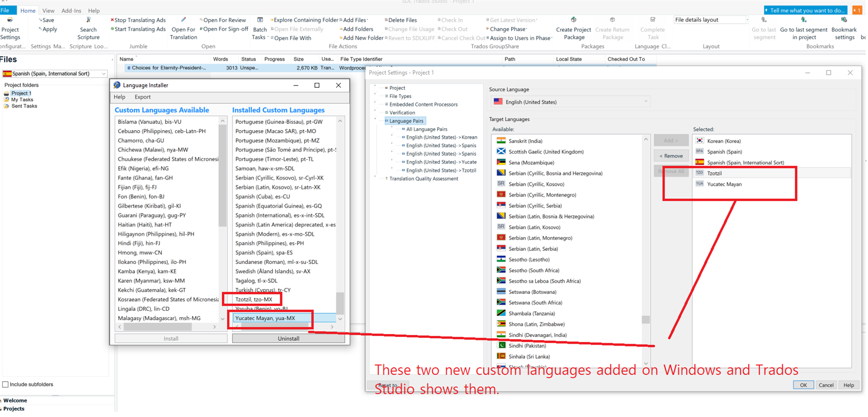Click OK in Project Settings
Image resolution: width=868 pixels, height=417 pixels.
coord(803,385)
